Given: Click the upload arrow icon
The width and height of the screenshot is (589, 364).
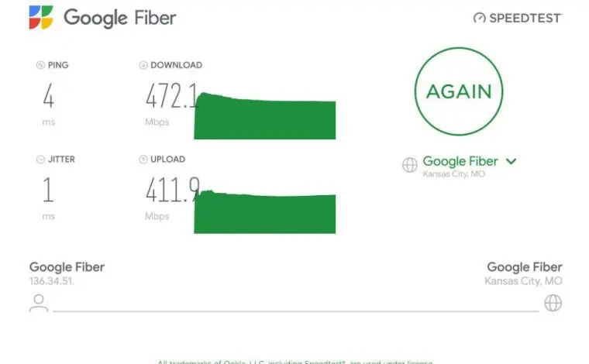Looking at the screenshot, I should [x=143, y=159].
